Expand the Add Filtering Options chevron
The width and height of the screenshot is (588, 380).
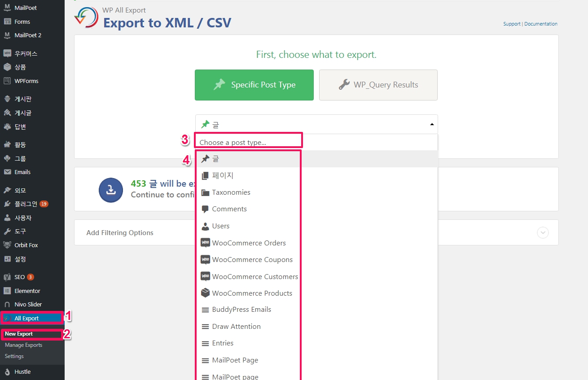[543, 232]
